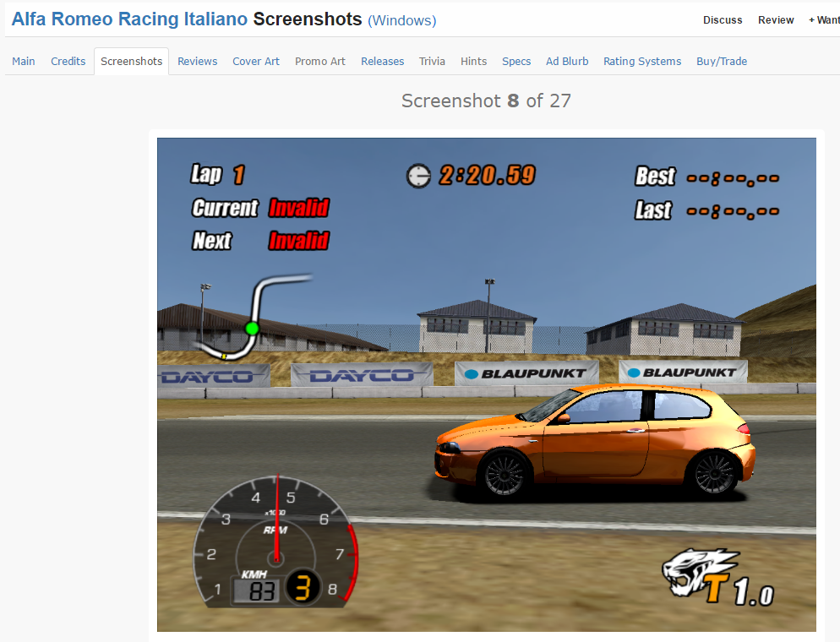This screenshot has width=840, height=642.
Task: Click the orange car game screenshot image
Action: click(487, 384)
